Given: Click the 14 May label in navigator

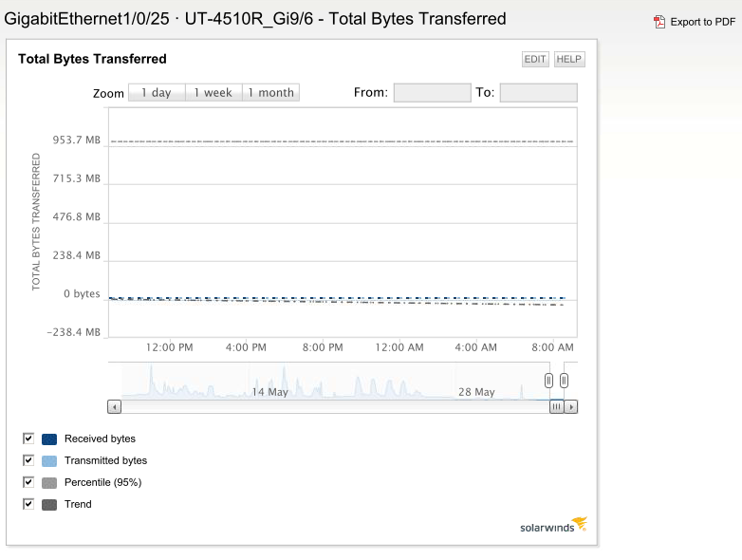Looking at the screenshot, I should pos(269,392).
